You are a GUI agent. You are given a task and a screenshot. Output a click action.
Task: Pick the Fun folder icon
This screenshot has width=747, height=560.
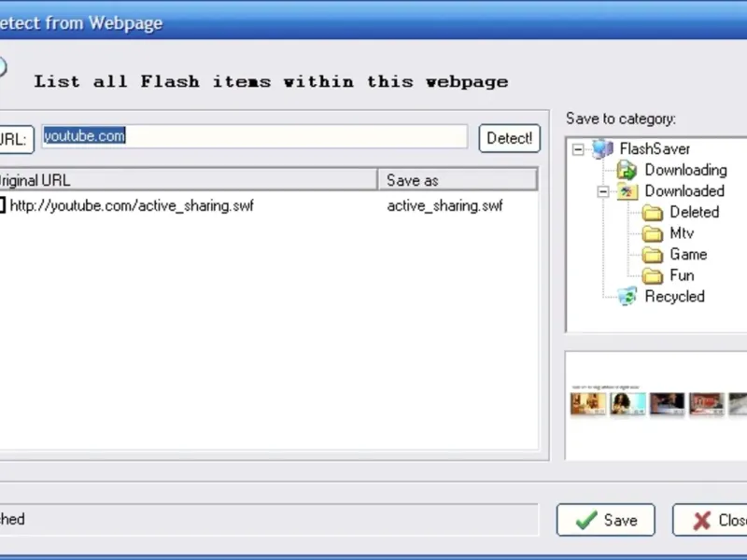[x=653, y=275]
